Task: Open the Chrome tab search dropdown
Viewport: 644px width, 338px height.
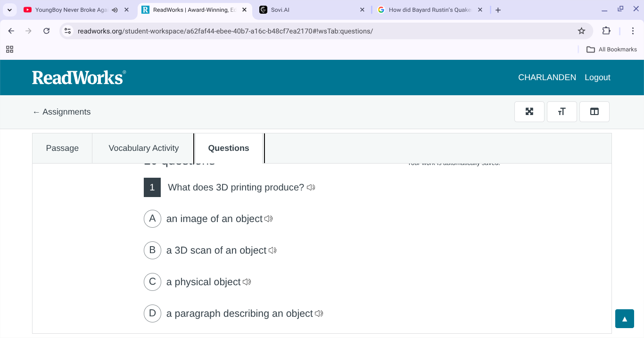Action: 9,9
